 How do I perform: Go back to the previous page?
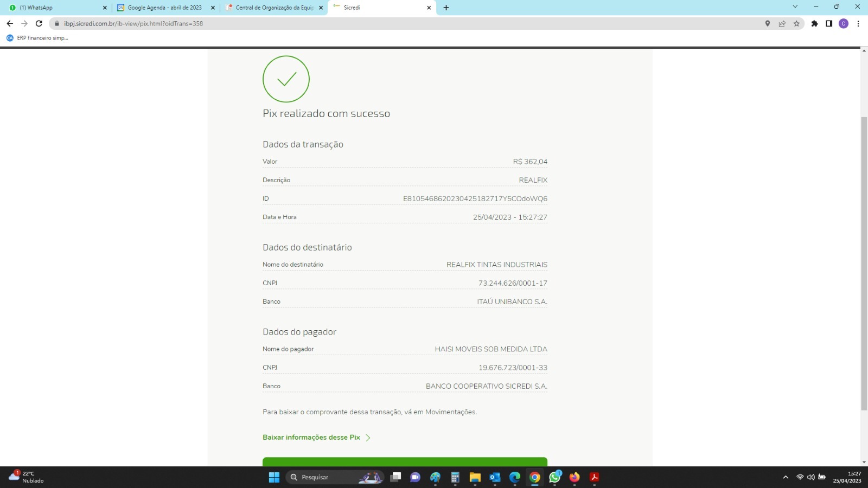tap(10, 23)
